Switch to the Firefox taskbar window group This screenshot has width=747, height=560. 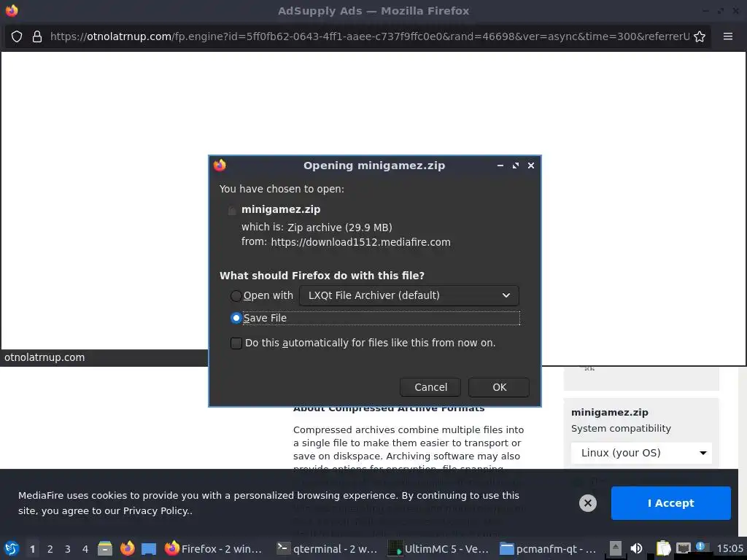(214, 548)
